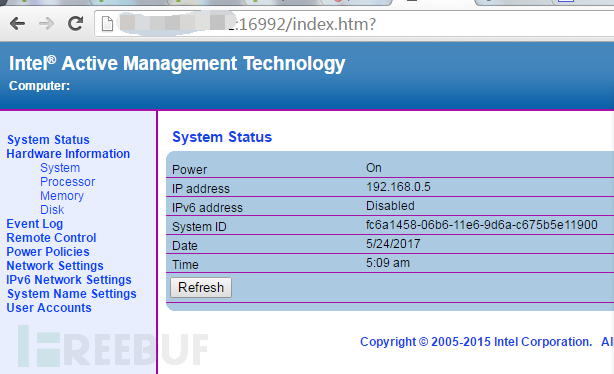Click the System ID row label
Viewport: 614px width, 374px height.
199,227
